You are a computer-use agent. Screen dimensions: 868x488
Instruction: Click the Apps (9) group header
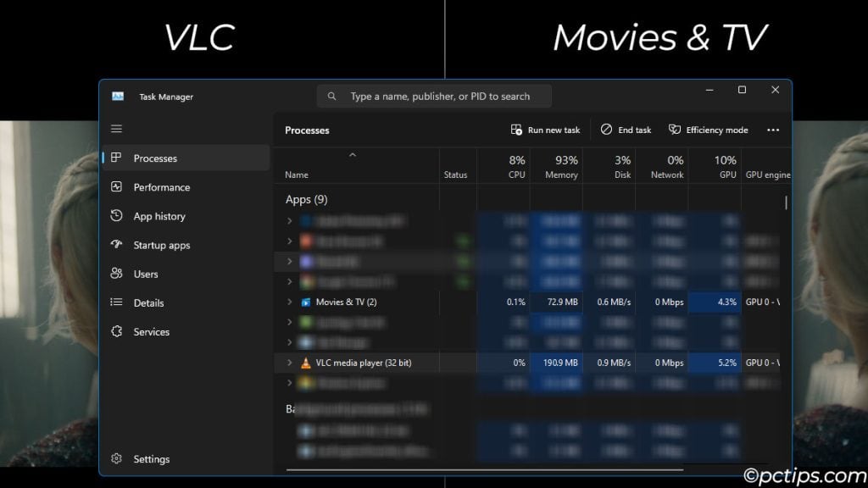(x=307, y=199)
